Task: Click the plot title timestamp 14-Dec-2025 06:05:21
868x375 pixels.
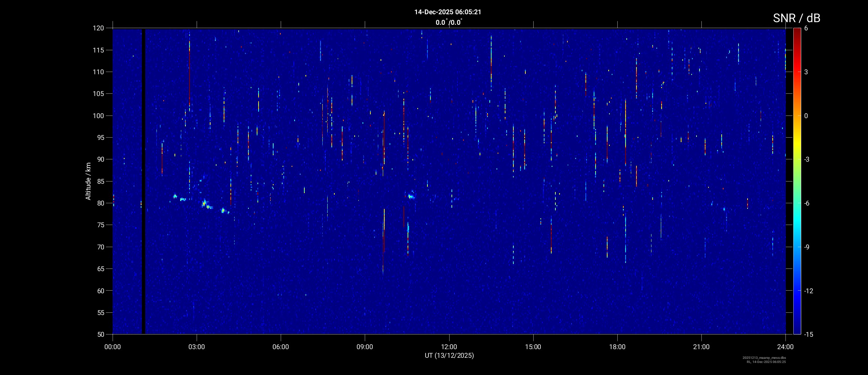Action: coord(447,12)
